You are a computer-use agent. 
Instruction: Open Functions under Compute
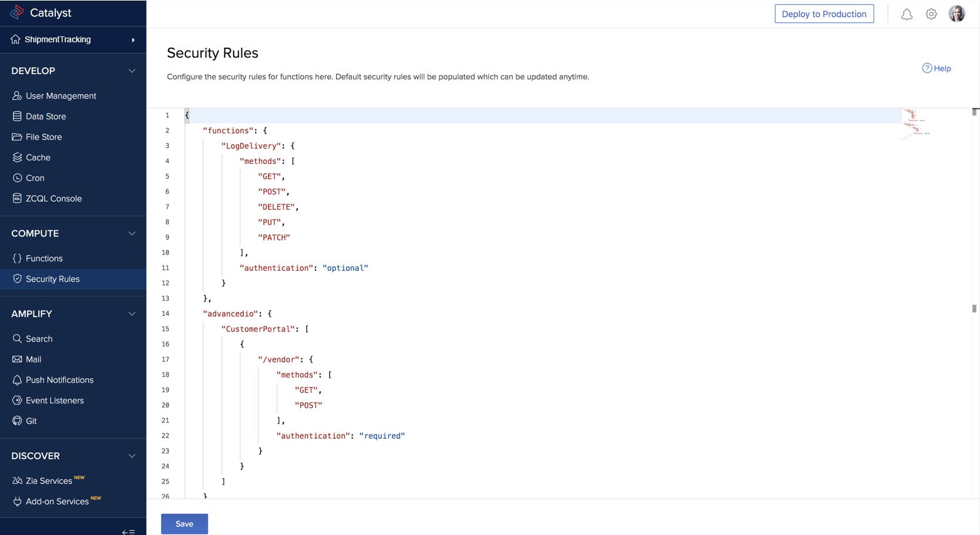(44, 258)
